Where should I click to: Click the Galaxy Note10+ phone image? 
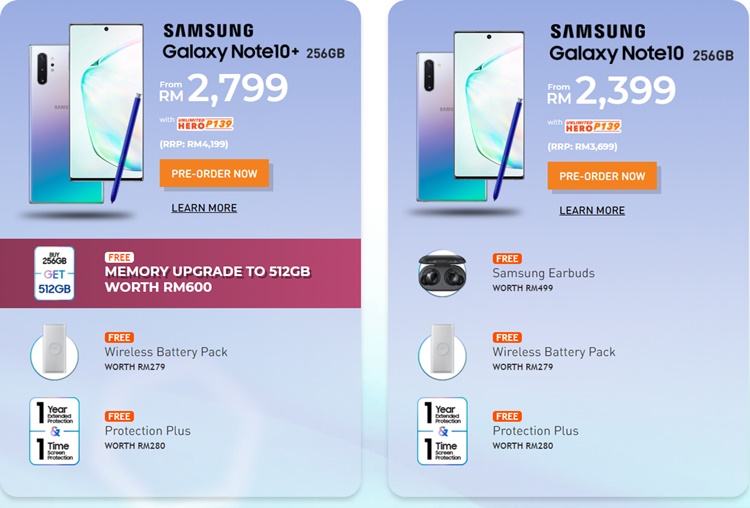pos(87,114)
